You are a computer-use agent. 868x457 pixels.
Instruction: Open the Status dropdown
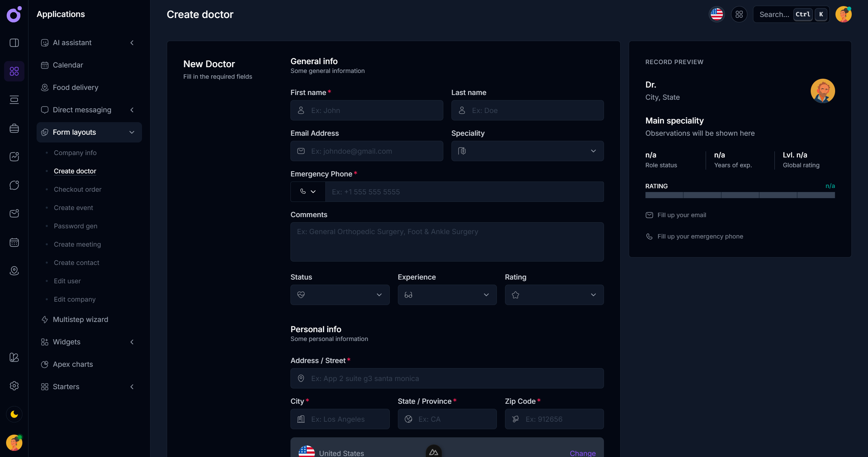coord(340,295)
